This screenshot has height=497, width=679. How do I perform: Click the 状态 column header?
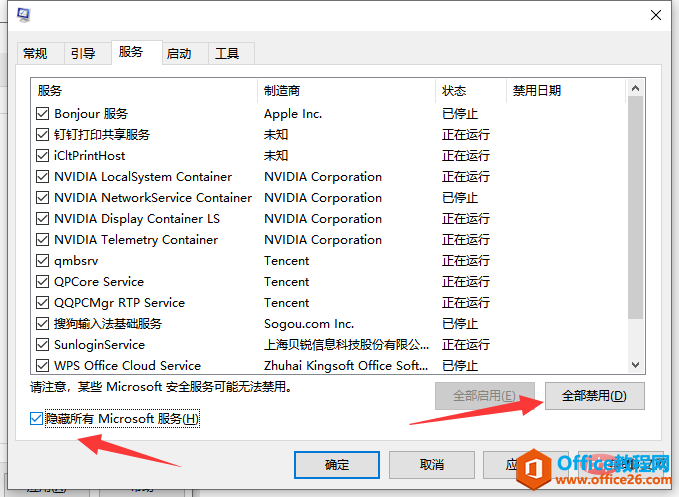471,90
